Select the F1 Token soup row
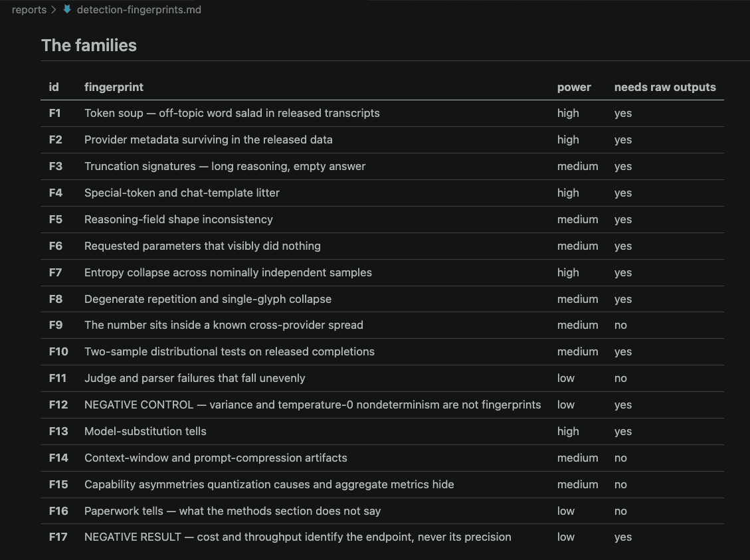This screenshot has height=560, width=750. (382, 114)
